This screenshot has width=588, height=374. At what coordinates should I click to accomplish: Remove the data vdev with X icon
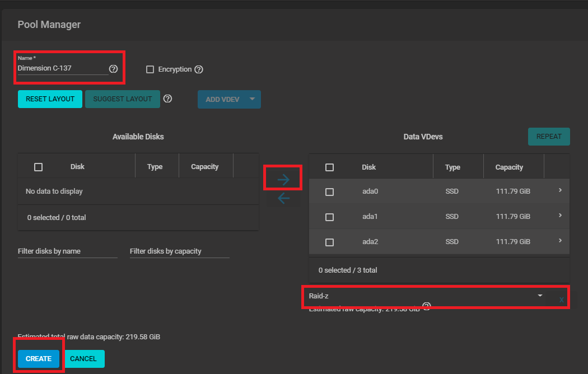pos(561,300)
